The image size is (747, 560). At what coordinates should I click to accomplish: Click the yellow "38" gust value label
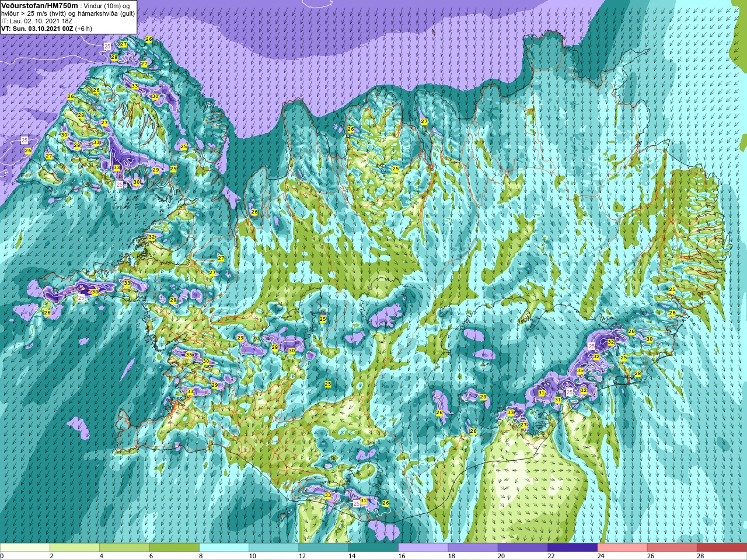tap(95, 292)
